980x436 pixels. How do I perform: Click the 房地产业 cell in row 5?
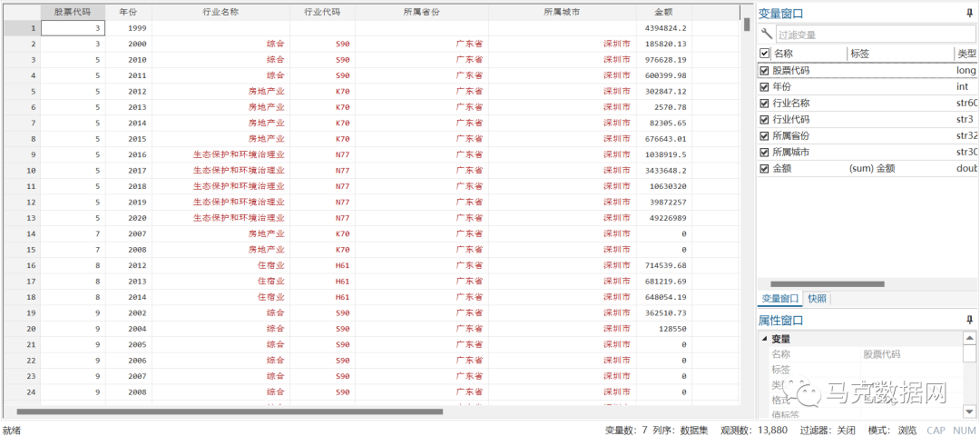220,92
